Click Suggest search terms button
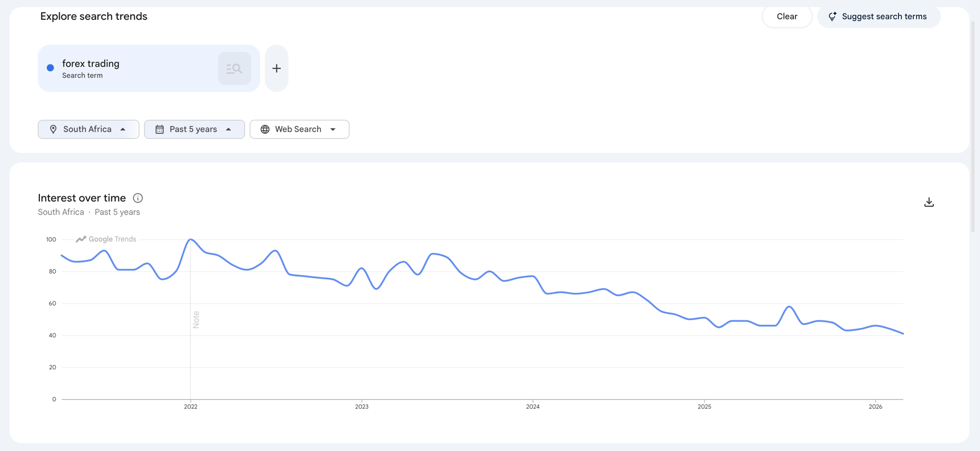Image resolution: width=980 pixels, height=451 pixels. pyautogui.click(x=879, y=16)
